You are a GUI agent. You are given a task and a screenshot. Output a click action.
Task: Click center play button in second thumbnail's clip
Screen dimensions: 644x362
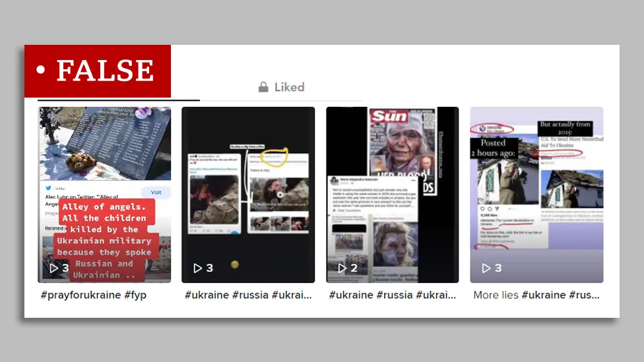point(280,195)
